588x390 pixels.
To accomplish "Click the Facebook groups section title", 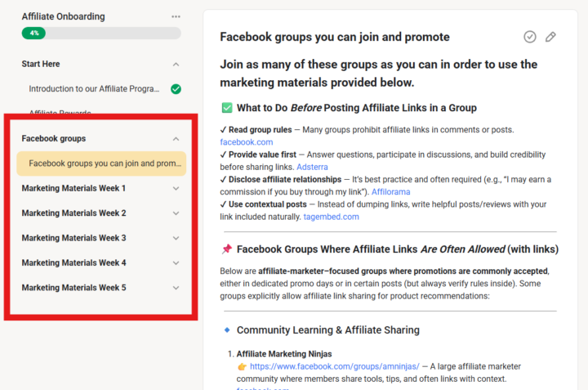I will coord(54,138).
